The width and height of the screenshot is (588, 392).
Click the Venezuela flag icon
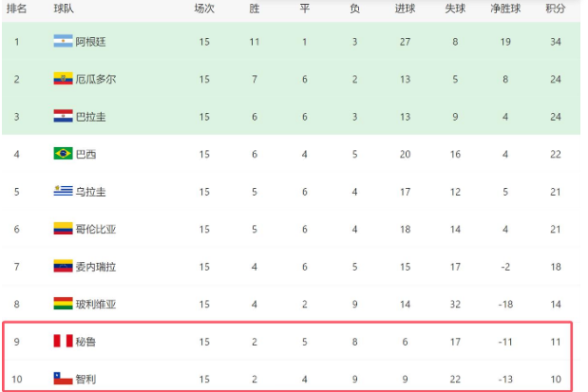click(x=63, y=266)
